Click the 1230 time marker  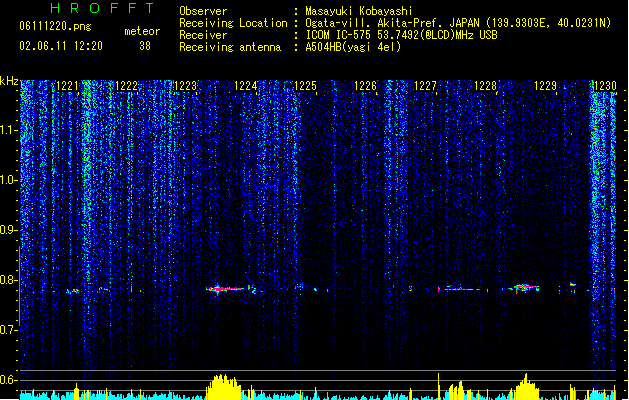click(x=605, y=86)
